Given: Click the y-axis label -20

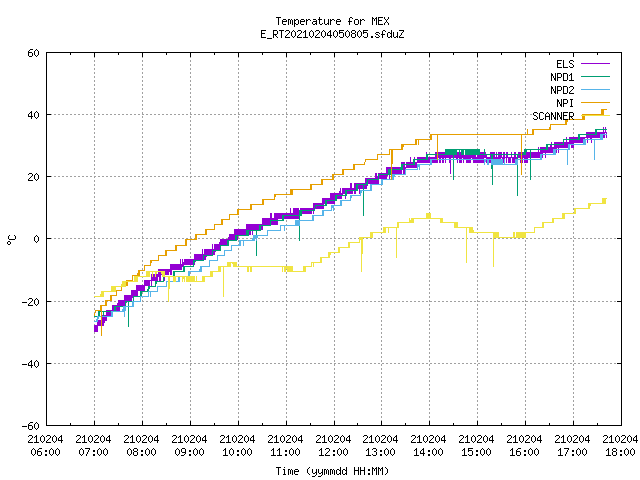Looking at the screenshot, I should 31,302.
